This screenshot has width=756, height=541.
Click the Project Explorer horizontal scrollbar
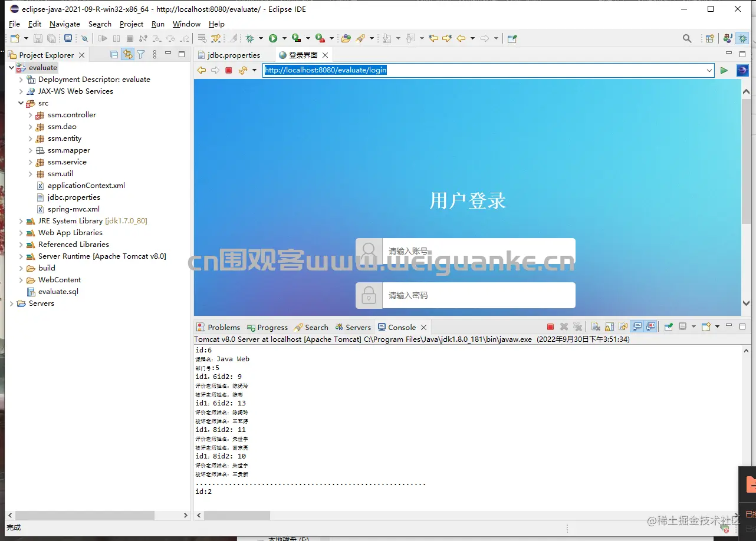[x=97, y=515]
